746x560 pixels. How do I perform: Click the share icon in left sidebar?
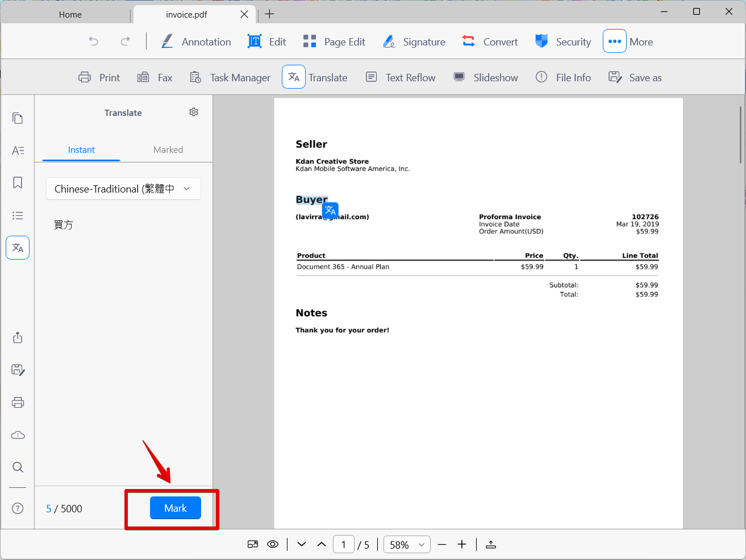coord(18,337)
